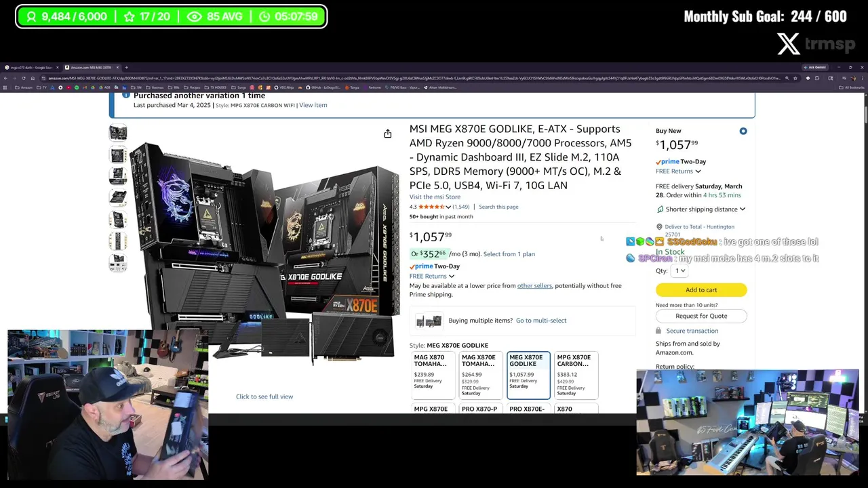The height and width of the screenshot is (488, 868).
Task: Select the MEG X870E GODLIKE style option
Action: click(x=528, y=375)
